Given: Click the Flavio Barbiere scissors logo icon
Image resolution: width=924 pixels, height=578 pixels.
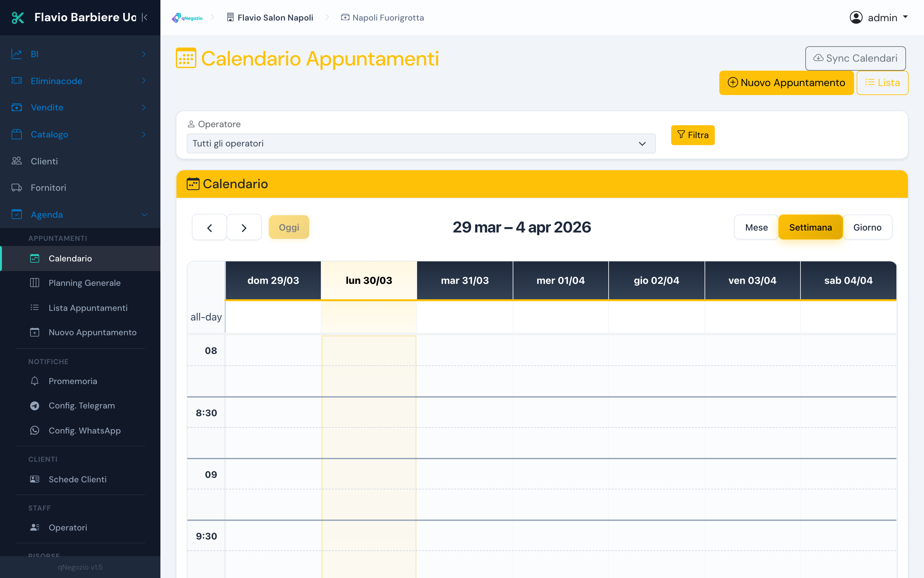Looking at the screenshot, I should 18,18.
